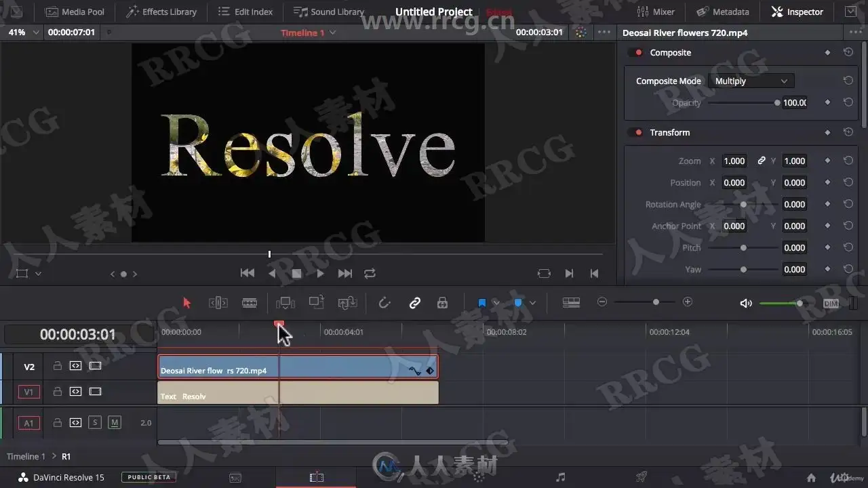
Task: Add keyframe for Position
Action: pos(827,182)
